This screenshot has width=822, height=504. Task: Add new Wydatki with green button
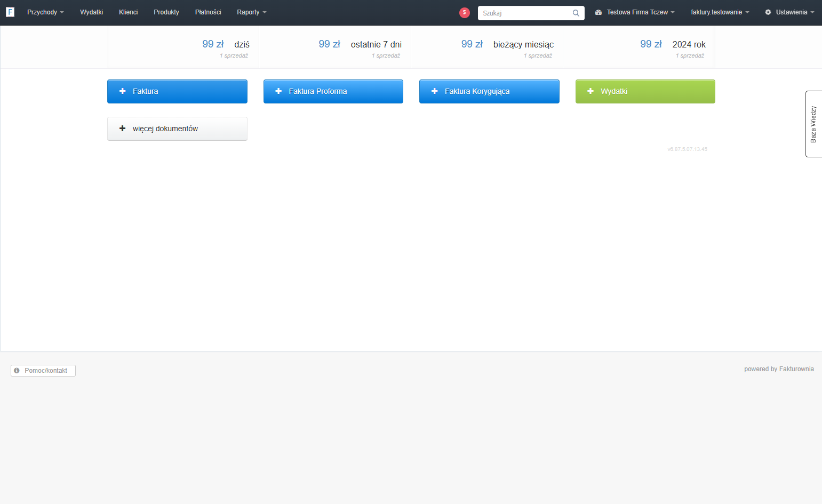click(x=645, y=91)
